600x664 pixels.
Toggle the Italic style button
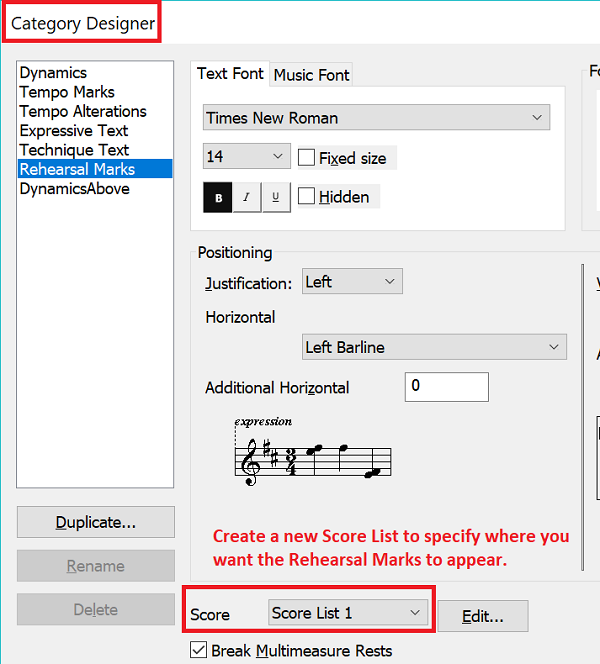[247, 197]
